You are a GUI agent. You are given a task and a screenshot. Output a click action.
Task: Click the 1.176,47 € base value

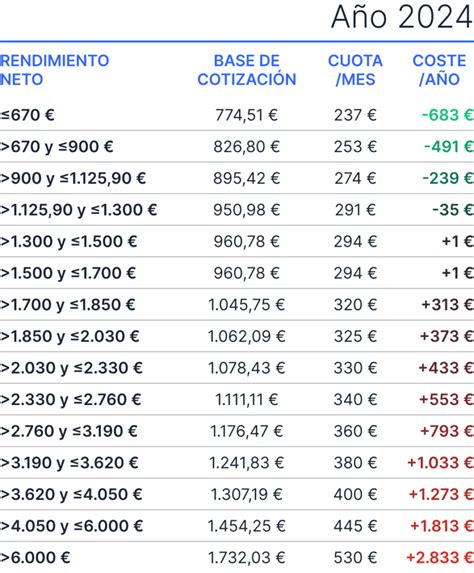[247, 431]
